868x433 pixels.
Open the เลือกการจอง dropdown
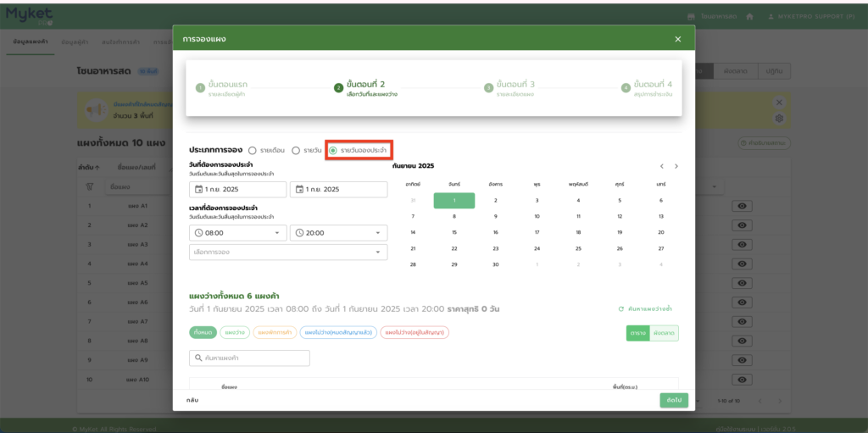click(288, 252)
